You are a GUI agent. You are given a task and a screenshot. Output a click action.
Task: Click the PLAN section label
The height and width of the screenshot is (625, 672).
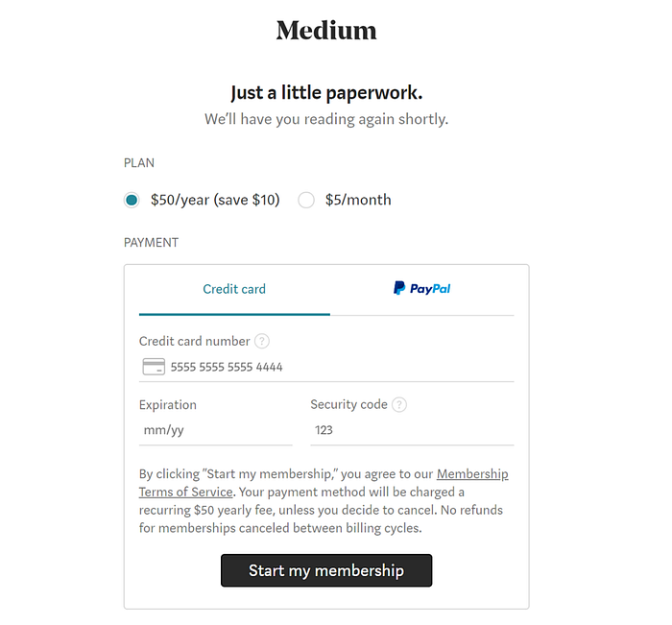139,163
